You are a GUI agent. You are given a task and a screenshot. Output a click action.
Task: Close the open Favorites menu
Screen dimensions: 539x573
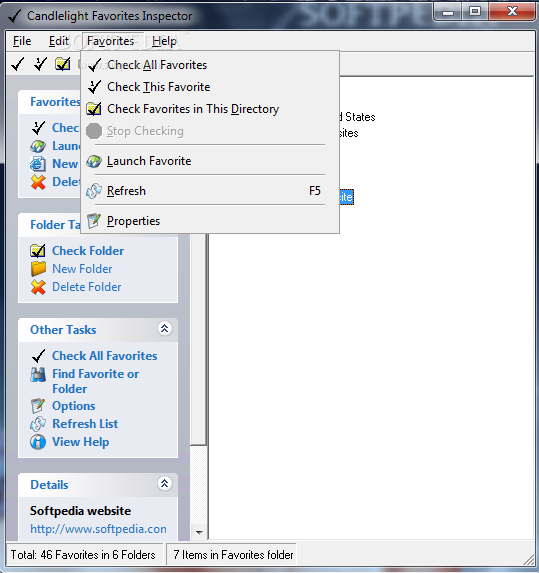(x=110, y=41)
